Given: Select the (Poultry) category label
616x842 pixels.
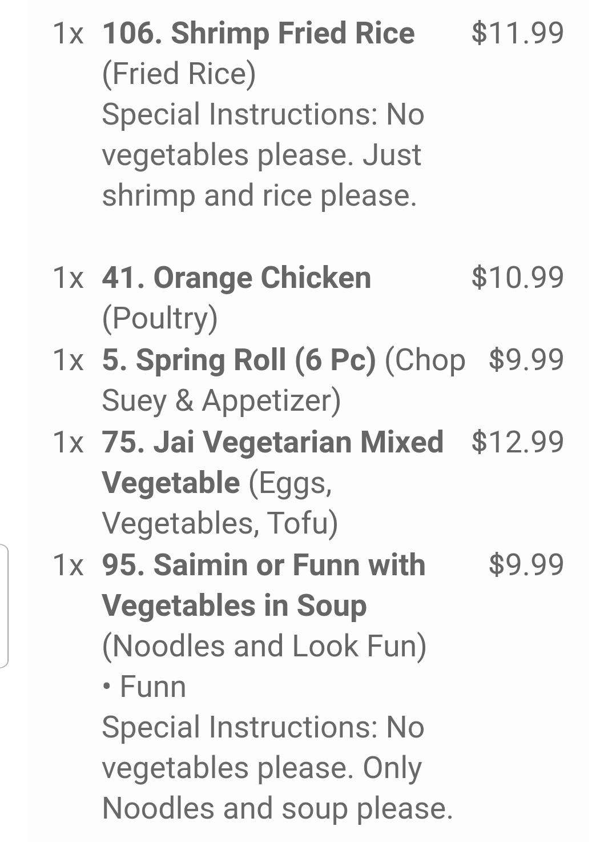Looking at the screenshot, I should click(160, 318).
